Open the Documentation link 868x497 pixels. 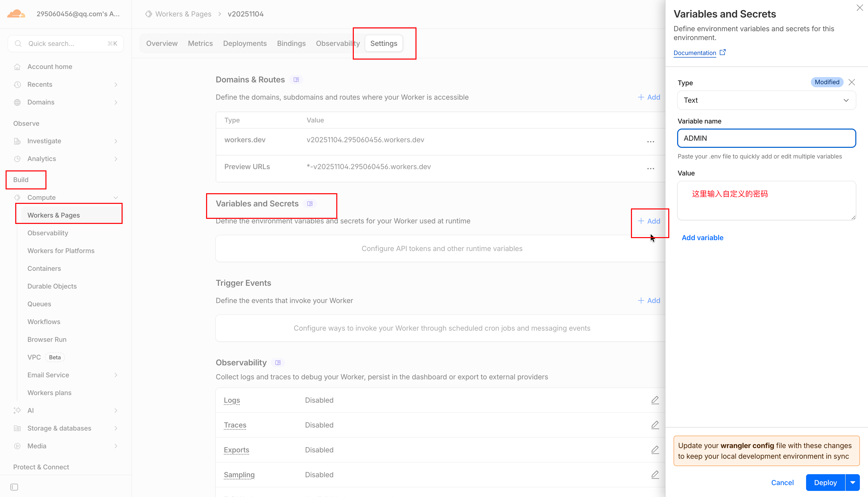tap(695, 53)
